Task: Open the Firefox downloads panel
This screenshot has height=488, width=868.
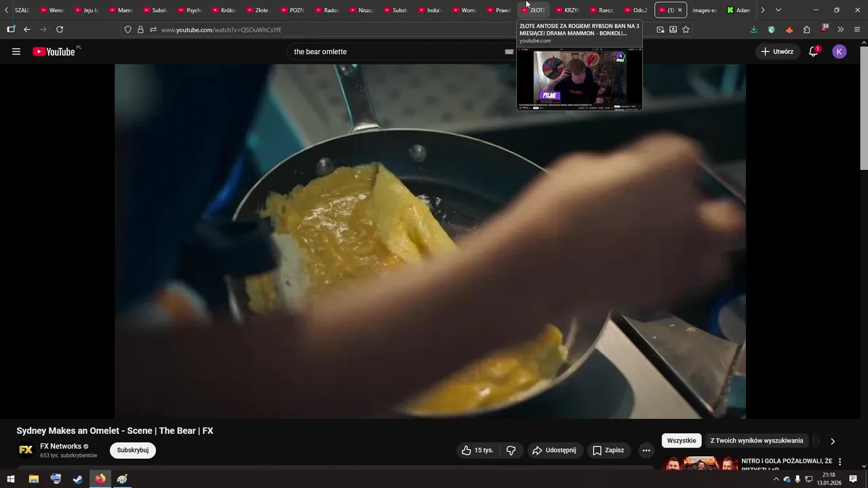Action: point(754,30)
